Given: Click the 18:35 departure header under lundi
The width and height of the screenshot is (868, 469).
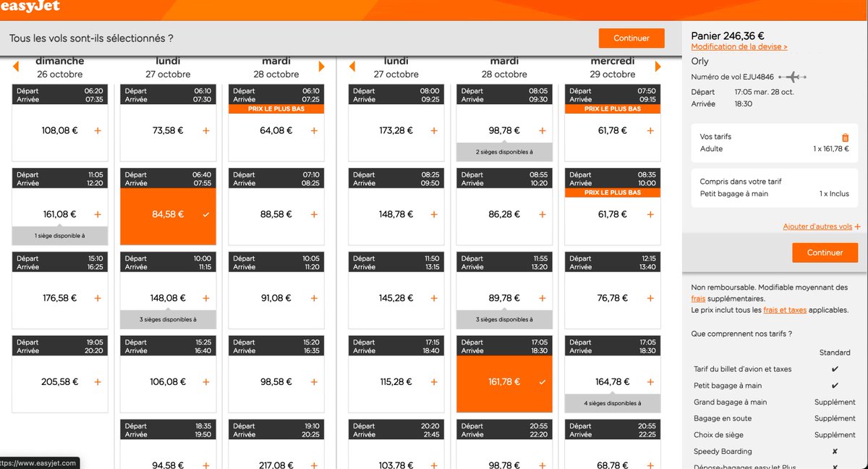Looking at the screenshot, I should tap(168, 431).
